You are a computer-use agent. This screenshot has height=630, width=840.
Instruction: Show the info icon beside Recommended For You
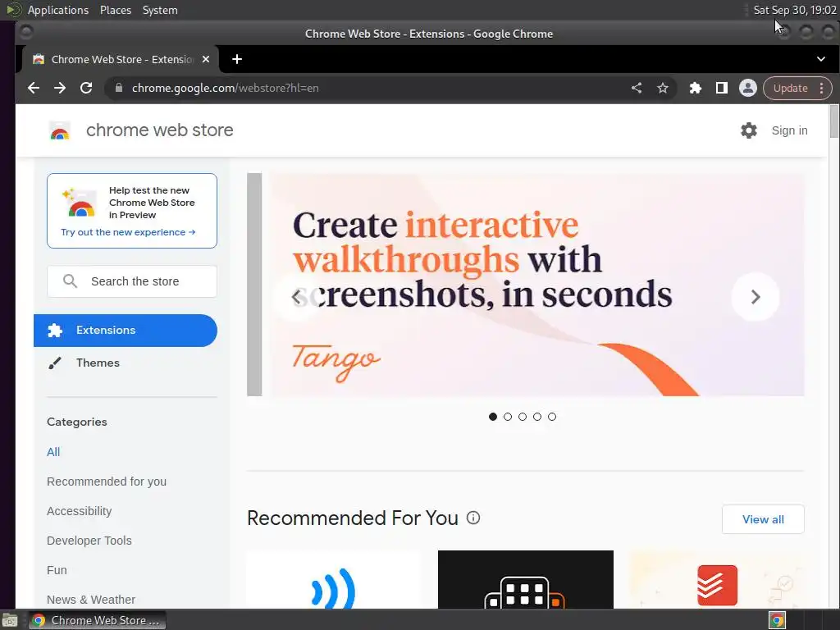click(x=473, y=518)
